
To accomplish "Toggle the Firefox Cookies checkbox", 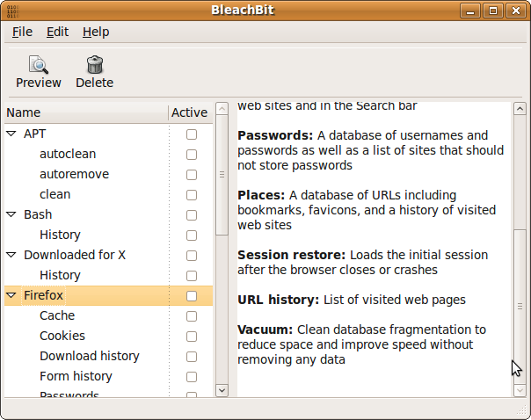I will (x=191, y=336).
